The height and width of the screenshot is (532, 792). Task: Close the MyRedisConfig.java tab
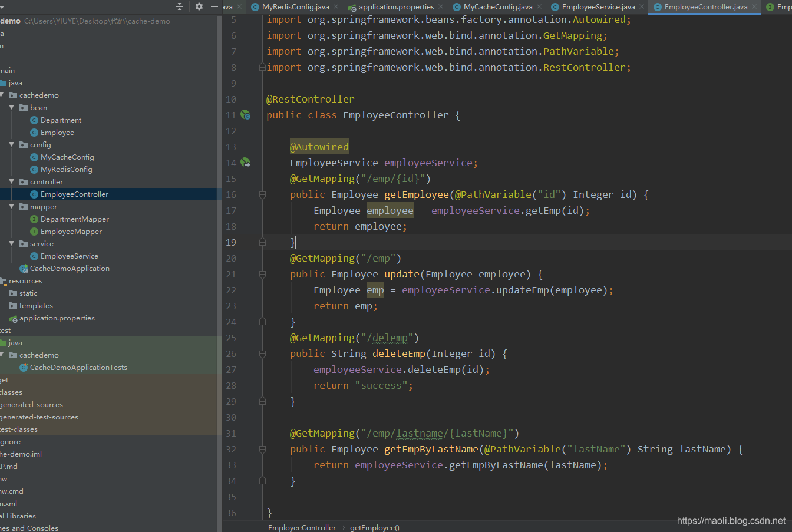click(336, 6)
